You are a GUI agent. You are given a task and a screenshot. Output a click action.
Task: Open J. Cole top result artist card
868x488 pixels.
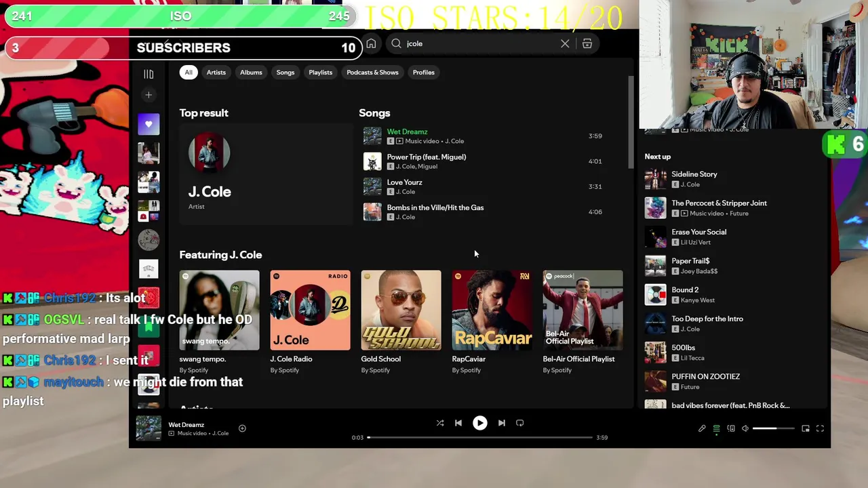coord(266,174)
